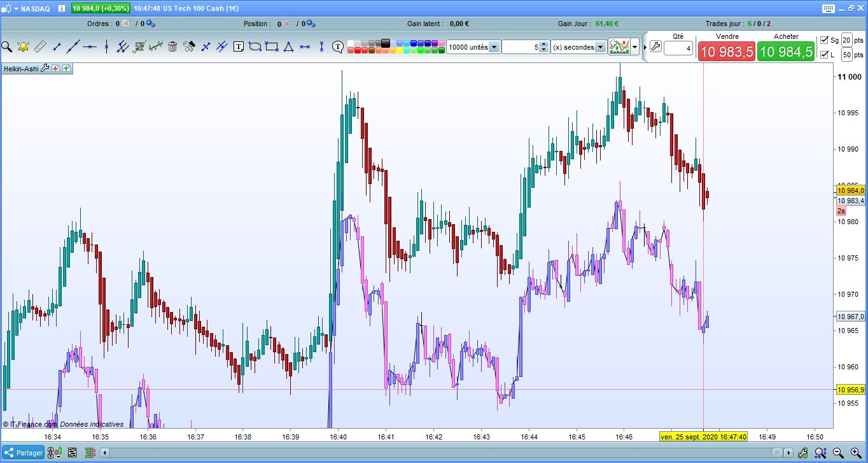Collapse the trading panel with the black arrow
This screenshot has width=868, height=463.
644,46
